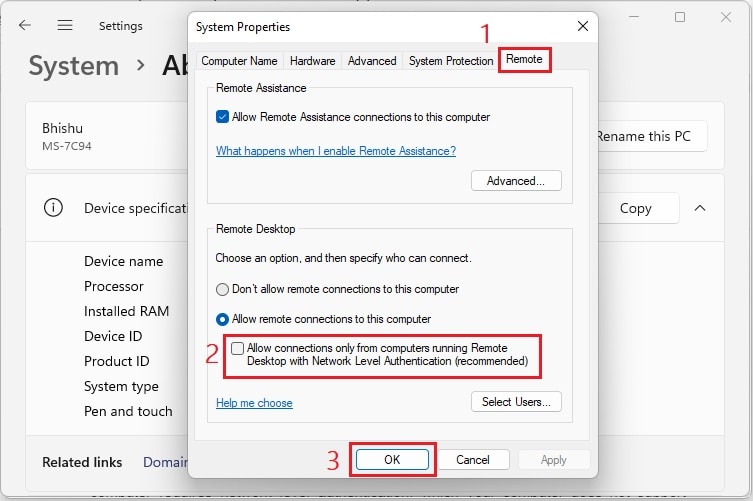Select Don't allow remote connections option
The image size is (753, 501).
pos(222,289)
